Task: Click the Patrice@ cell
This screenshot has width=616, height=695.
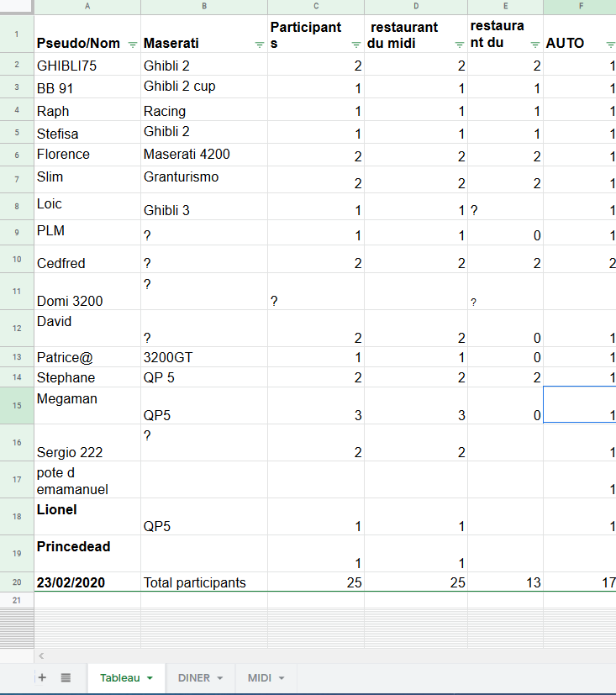Action: pos(87,357)
